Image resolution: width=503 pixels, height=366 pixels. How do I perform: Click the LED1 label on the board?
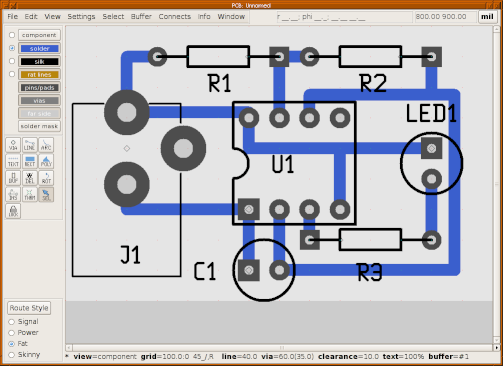pyautogui.click(x=431, y=113)
